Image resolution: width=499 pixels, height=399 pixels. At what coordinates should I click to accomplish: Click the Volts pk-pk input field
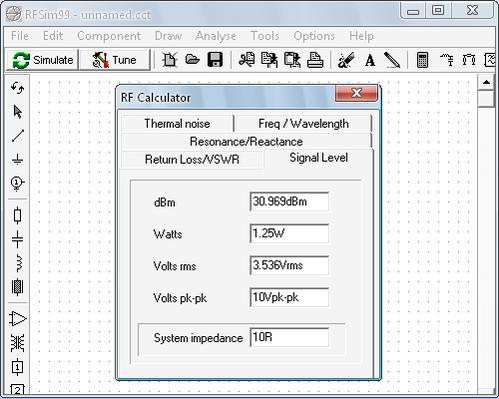tap(289, 297)
